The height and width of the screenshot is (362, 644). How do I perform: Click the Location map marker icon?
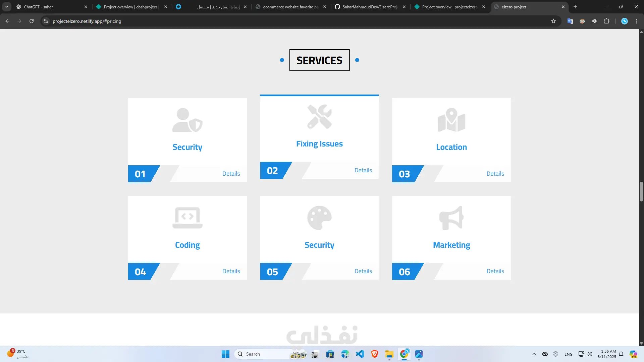451,120
